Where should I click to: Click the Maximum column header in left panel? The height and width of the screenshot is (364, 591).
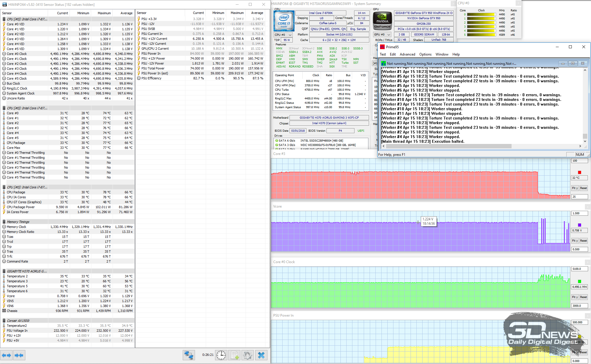click(x=104, y=13)
